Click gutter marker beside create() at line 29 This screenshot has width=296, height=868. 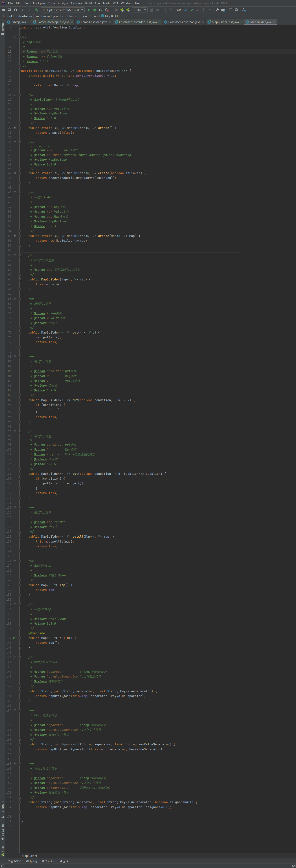tap(15, 128)
